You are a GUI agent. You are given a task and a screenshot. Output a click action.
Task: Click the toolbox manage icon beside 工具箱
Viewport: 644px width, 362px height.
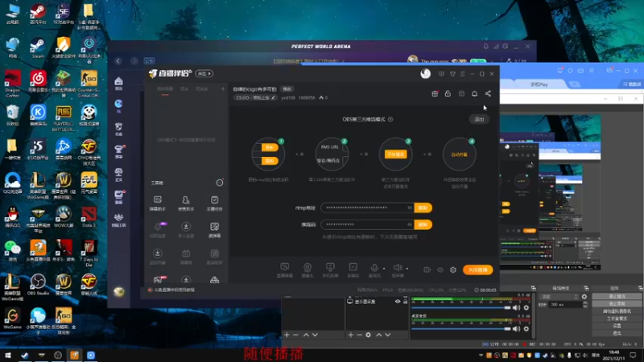pos(220,183)
